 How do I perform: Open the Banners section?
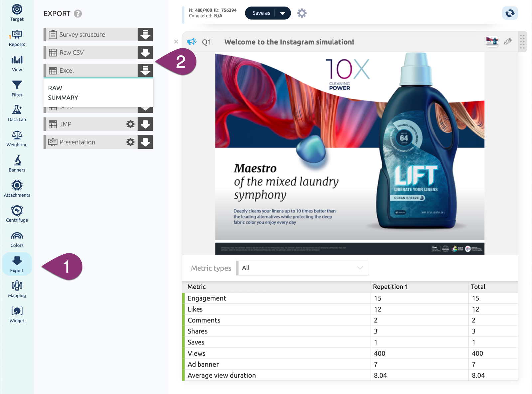17,164
